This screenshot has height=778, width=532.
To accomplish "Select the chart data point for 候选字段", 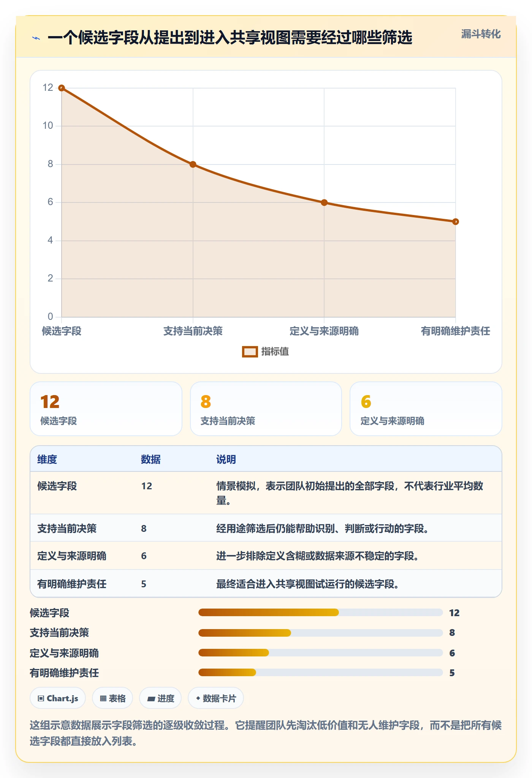I will coord(62,88).
